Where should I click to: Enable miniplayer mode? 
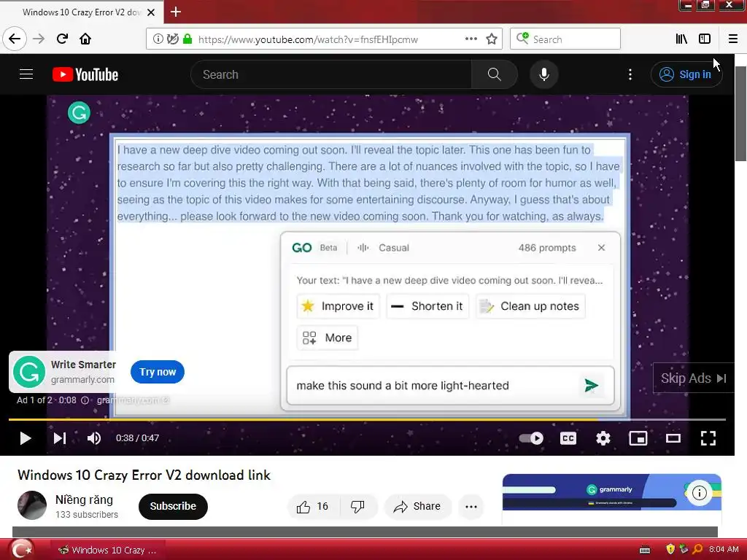pos(638,438)
